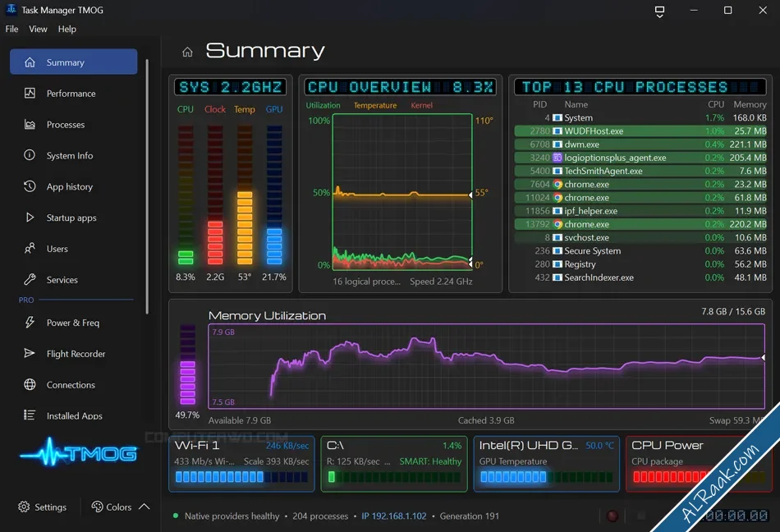Click the compact view icon in title bar
The image size is (780, 532).
[x=659, y=11]
